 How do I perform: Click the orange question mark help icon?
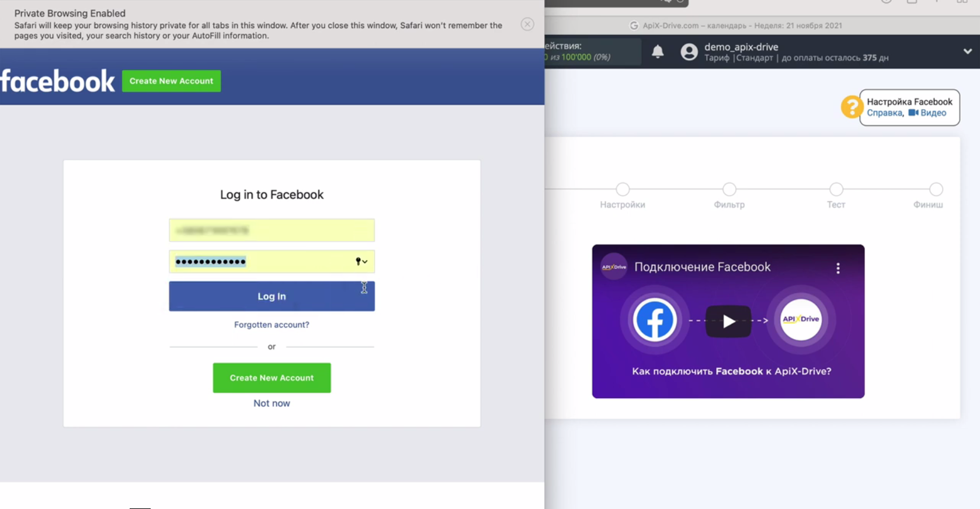tap(851, 107)
